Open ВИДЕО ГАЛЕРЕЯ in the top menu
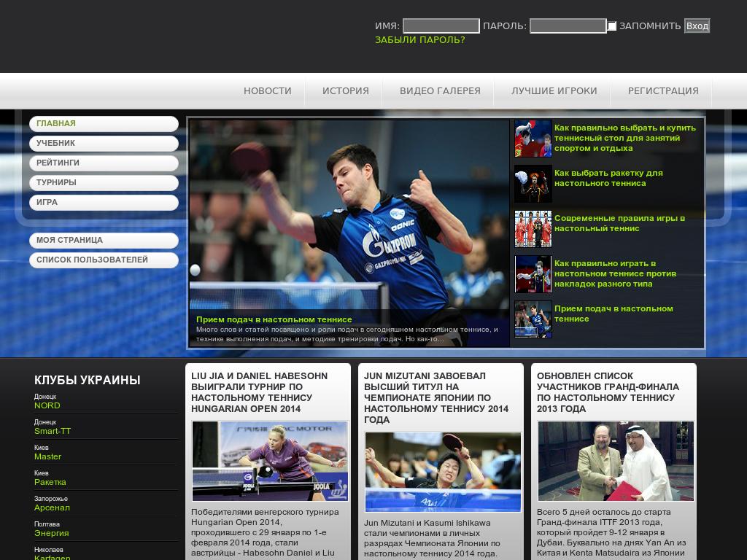 tap(440, 91)
